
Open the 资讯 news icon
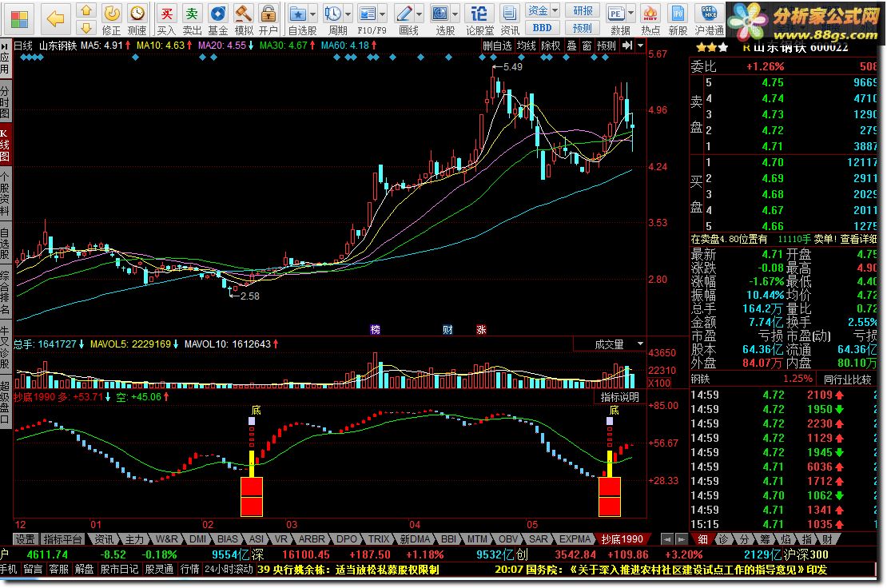[509, 20]
